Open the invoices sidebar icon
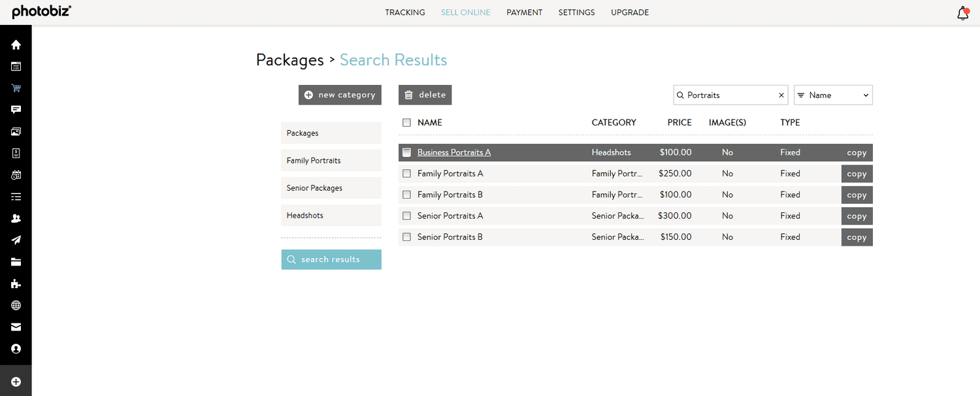 pyautogui.click(x=16, y=153)
